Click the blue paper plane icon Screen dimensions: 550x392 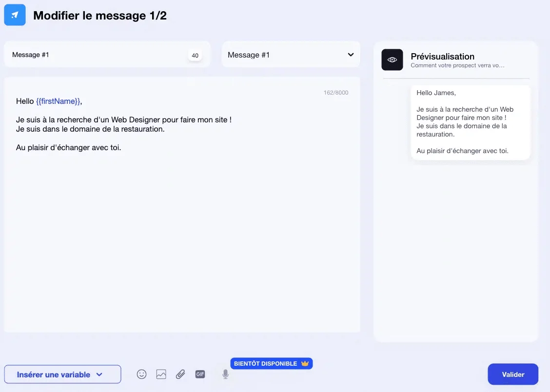click(x=15, y=15)
